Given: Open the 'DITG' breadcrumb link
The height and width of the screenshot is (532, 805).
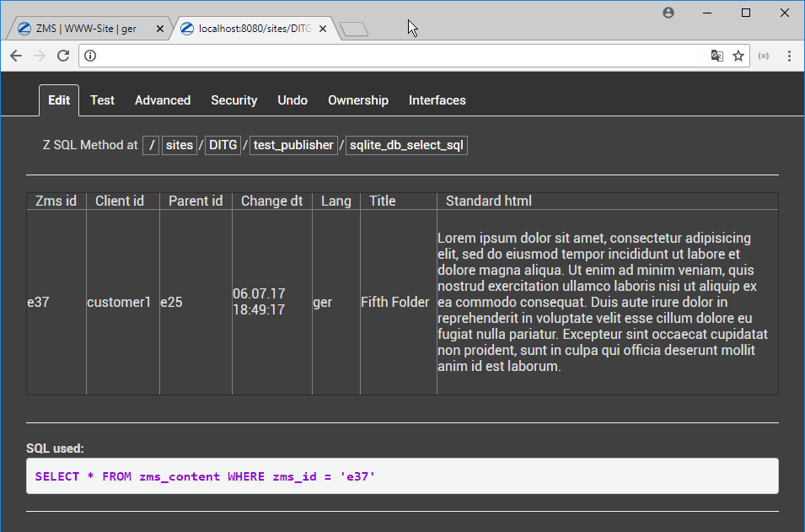Looking at the screenshot, I should coord(223,145).
